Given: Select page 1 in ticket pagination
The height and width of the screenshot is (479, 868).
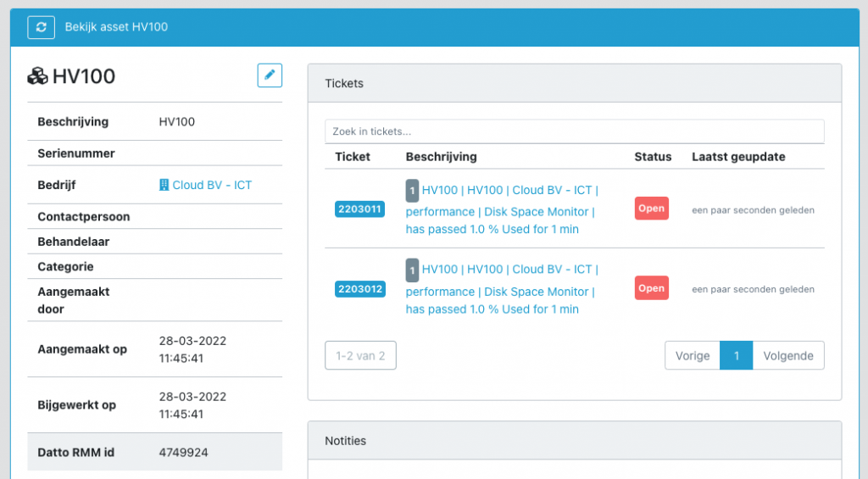Looking at the screenshot, I should point(737,355).
